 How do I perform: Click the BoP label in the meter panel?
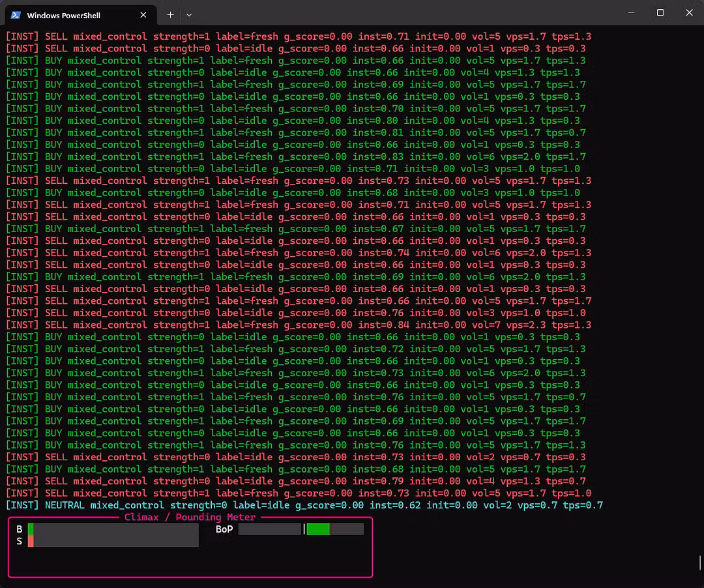point(224,529)
